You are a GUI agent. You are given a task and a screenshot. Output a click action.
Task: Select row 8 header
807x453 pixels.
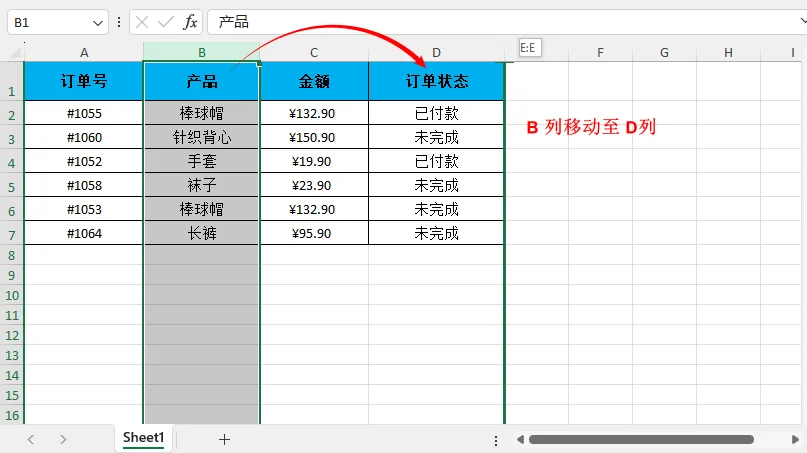(x=11, y=255)
